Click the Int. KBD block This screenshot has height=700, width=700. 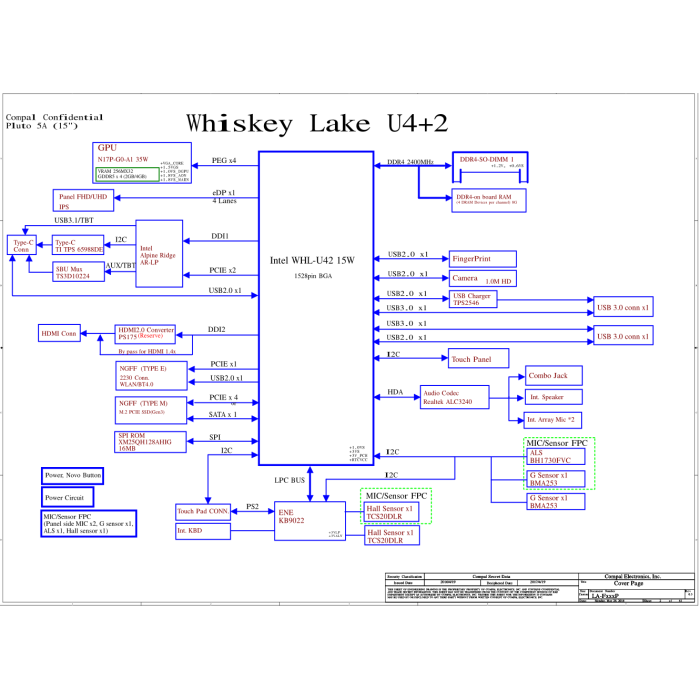click(x=203, y=531)
